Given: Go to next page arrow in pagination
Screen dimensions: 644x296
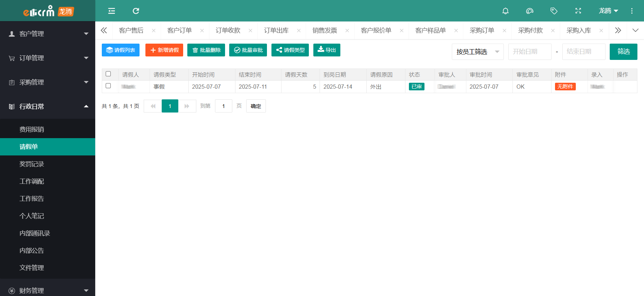Looking at the screenshot, I should (187, 106).
